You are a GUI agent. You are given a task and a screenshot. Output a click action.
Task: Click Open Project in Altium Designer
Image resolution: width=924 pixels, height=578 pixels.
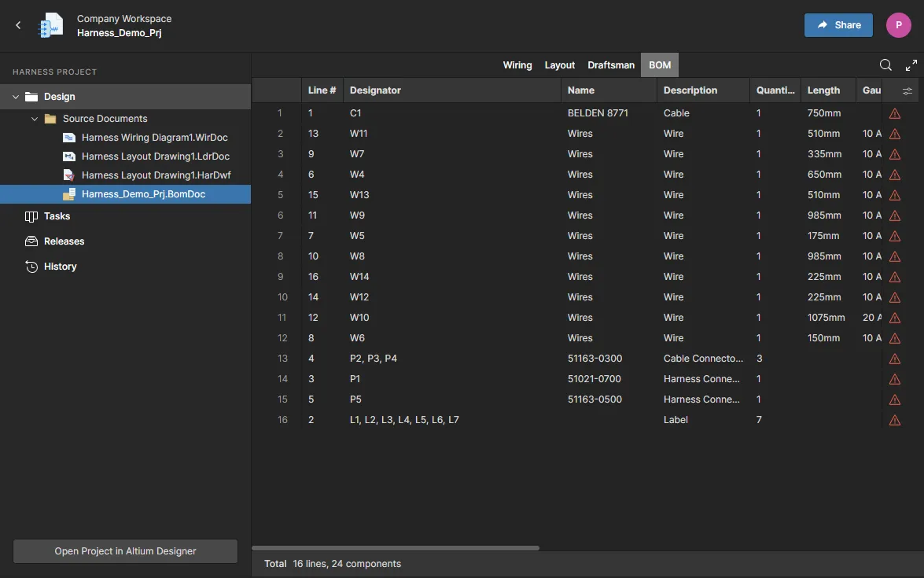(125, 551)
